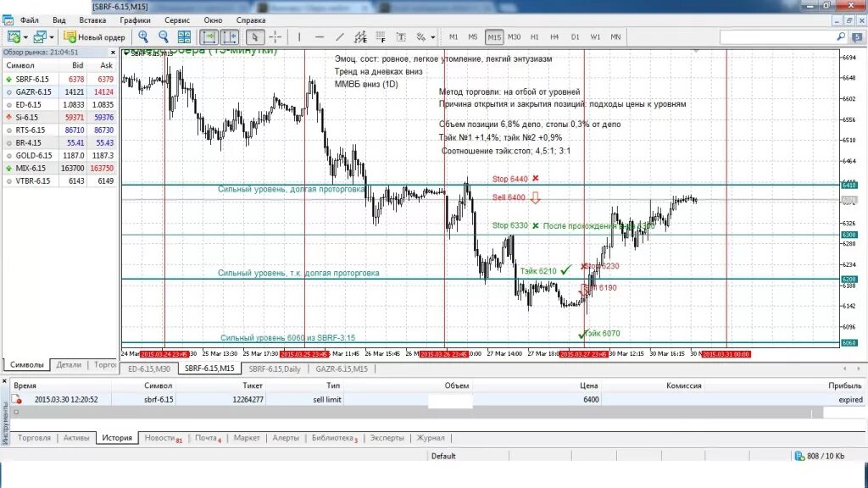Open the Сервис menu
This screenshot has height=488, width=868.
pos(177,20)
